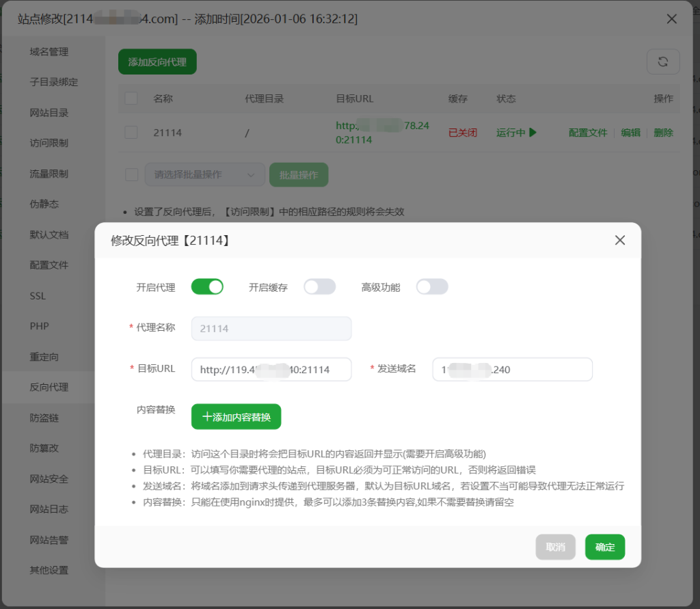Screen dimensions: 700x609
Task: Click the 运行中 status play icon
Action: point(533,133)
